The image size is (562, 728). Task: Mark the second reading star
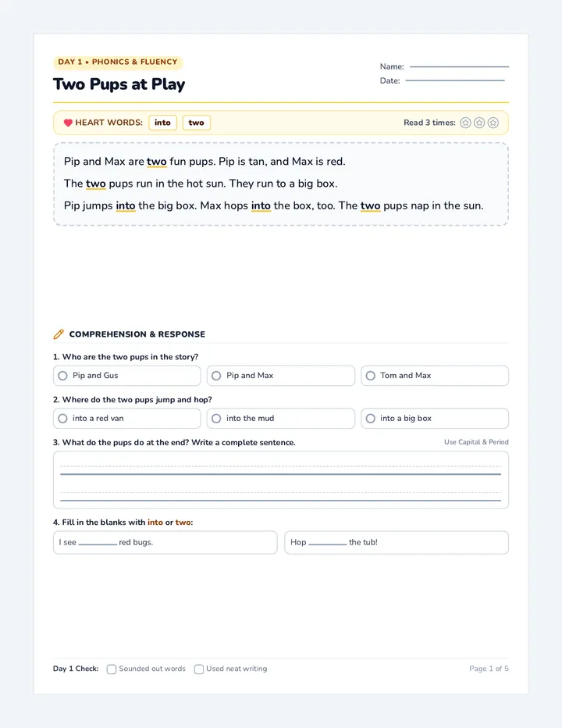479,123
